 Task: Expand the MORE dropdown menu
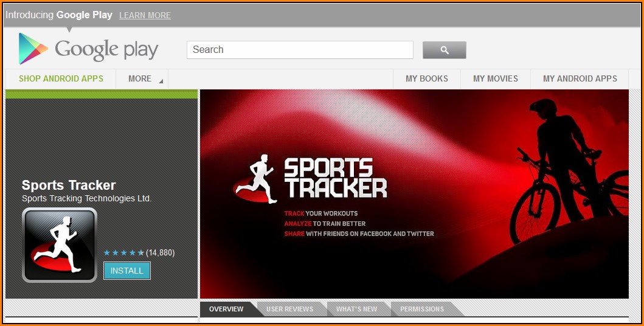(145, 78)
